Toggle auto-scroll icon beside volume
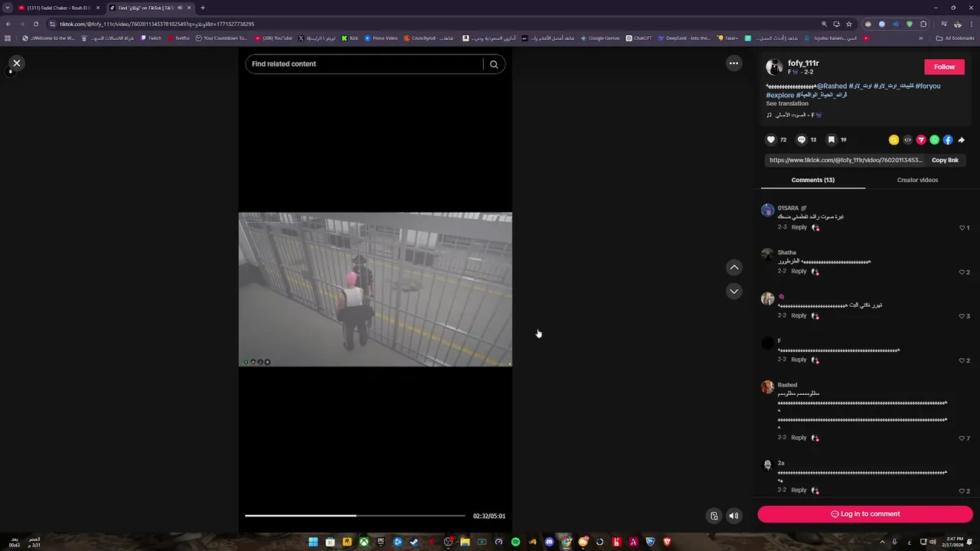This screenshot has height=551, width=980. point(714,516)
